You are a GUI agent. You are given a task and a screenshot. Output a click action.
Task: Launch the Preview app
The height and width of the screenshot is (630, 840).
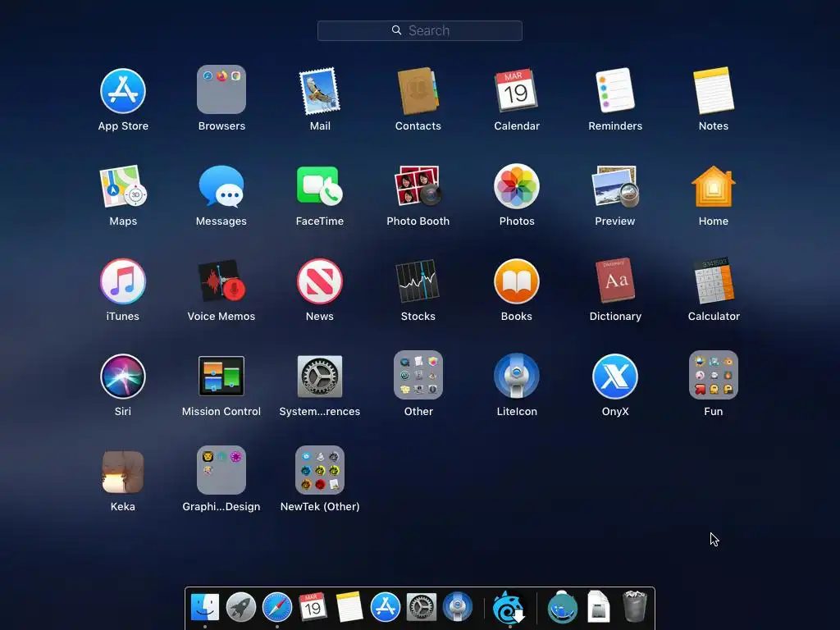[615, 186]
